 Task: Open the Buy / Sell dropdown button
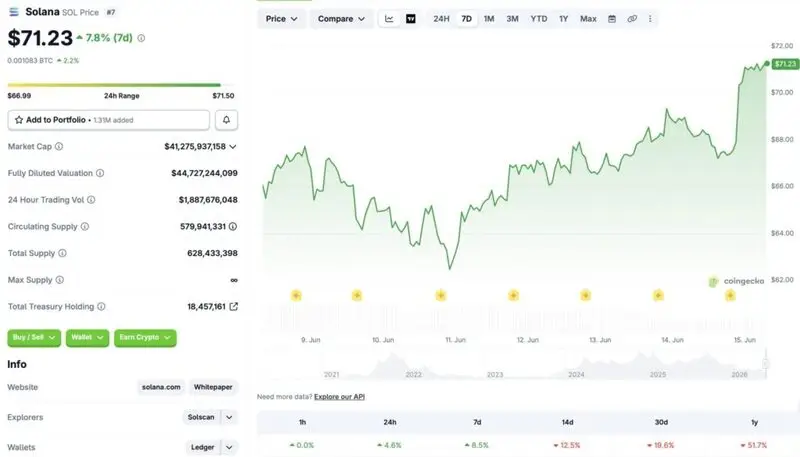(x=34, y=338)
